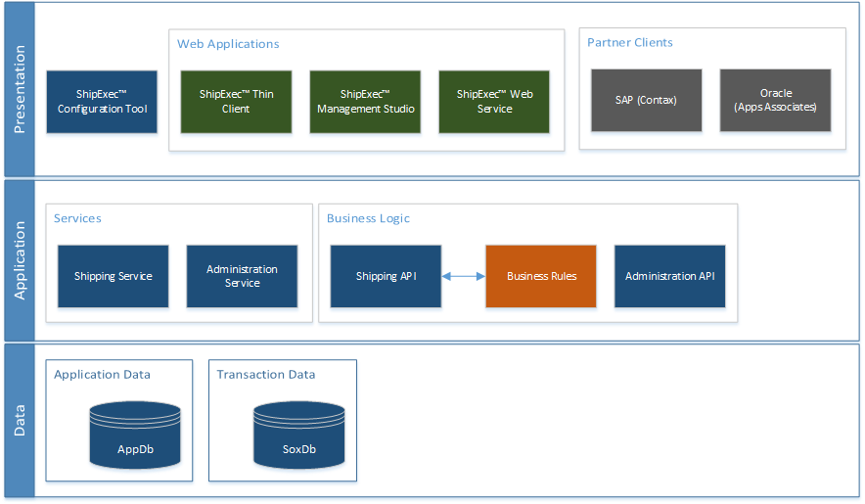Image resolution: width=865 pixels, height=504 pixels.
Task: Click the Administration API box
Action: [x=669, y=276]
